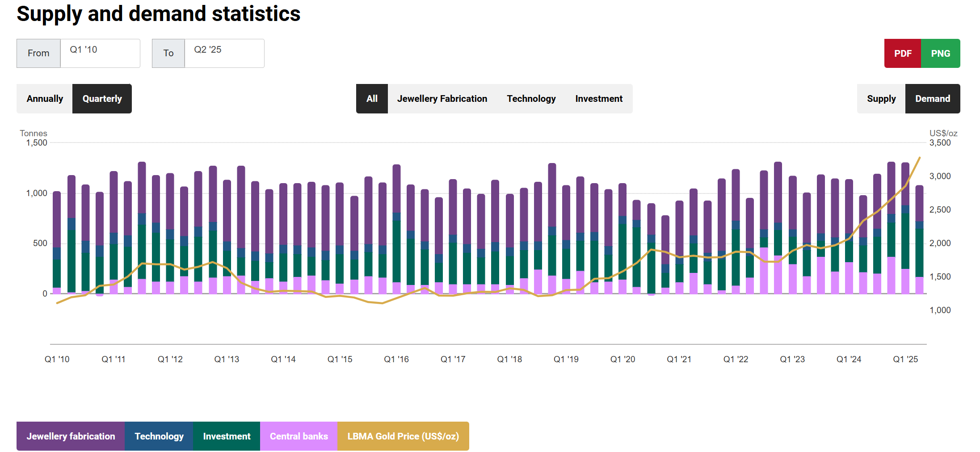Toggle Jewellery fabrication legend series
The image size is (980, 452).
coord(71,436)
